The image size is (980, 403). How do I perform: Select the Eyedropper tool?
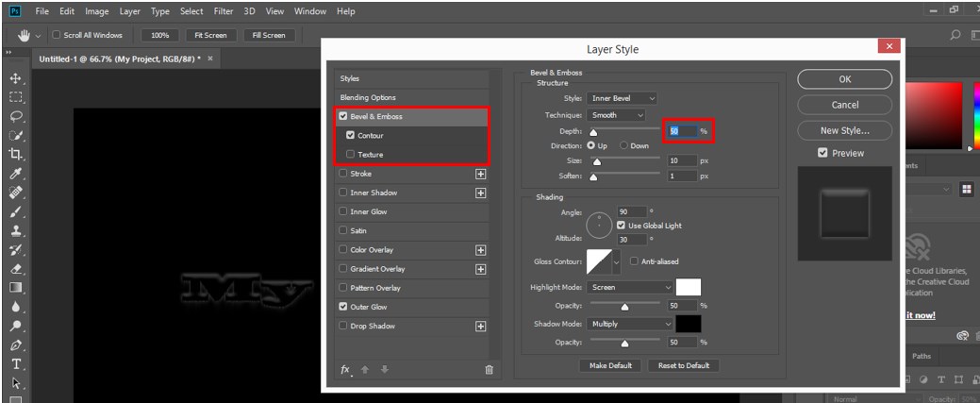(x=16, y=174)
